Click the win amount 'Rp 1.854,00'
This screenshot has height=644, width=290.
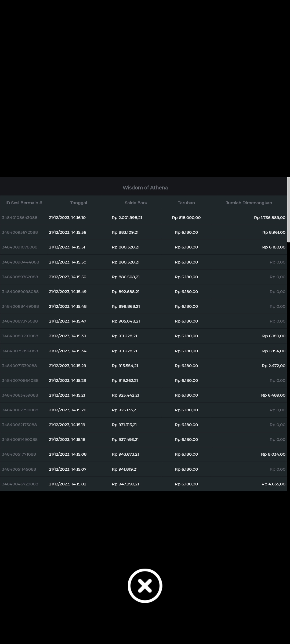tap(274, 351)
